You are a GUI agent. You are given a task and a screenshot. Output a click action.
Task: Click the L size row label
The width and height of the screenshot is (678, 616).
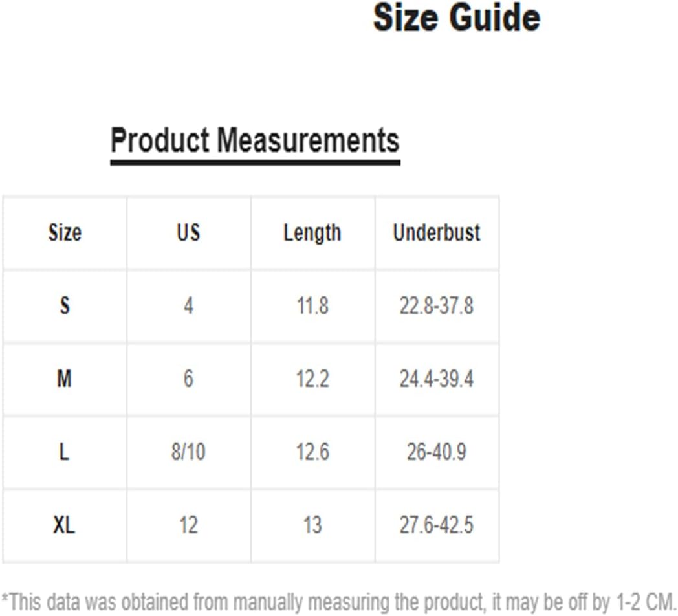coord(64,452)
